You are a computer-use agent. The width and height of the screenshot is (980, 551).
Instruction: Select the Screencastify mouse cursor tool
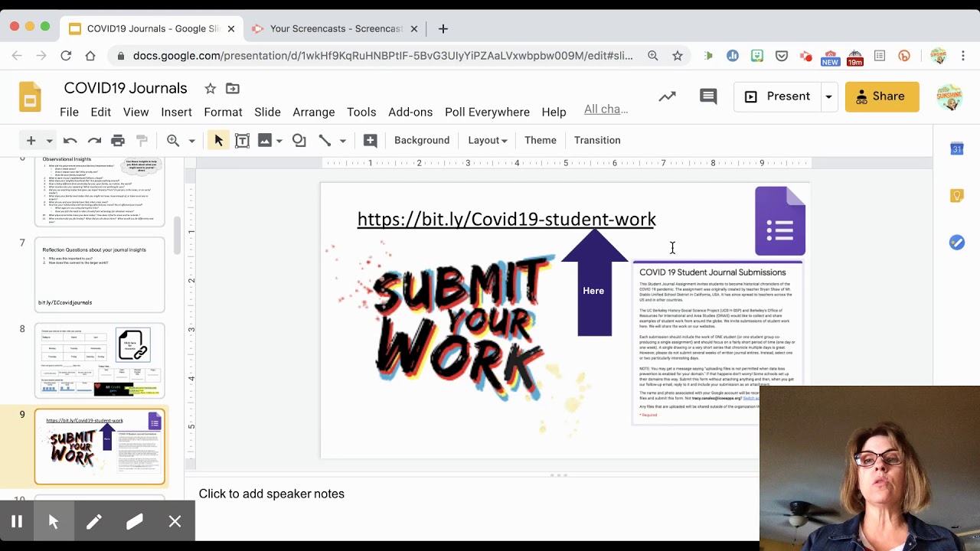pos(54,522)
